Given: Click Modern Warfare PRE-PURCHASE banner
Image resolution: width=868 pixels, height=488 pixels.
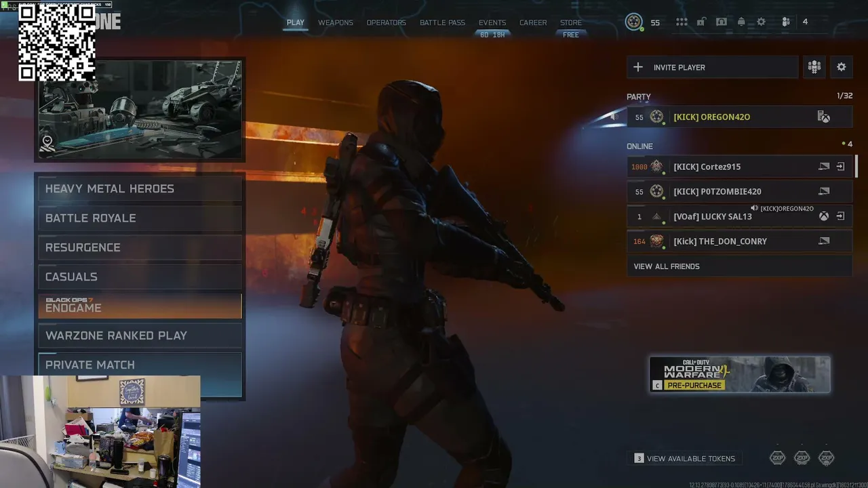Looking at the screenshot, I should 740,374.
